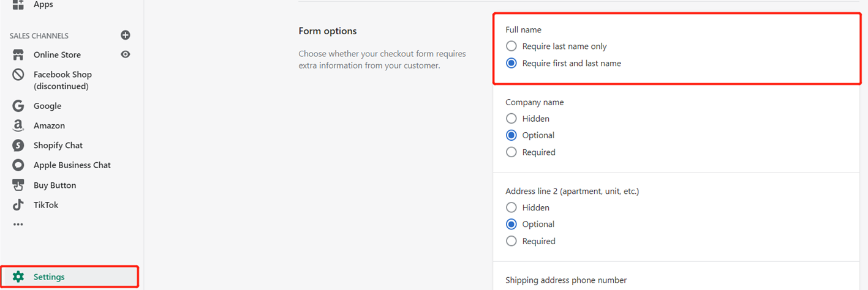Click the Buy Button channel icon
The width and height of the screenshot is (868, 290).
click(18, 185)
